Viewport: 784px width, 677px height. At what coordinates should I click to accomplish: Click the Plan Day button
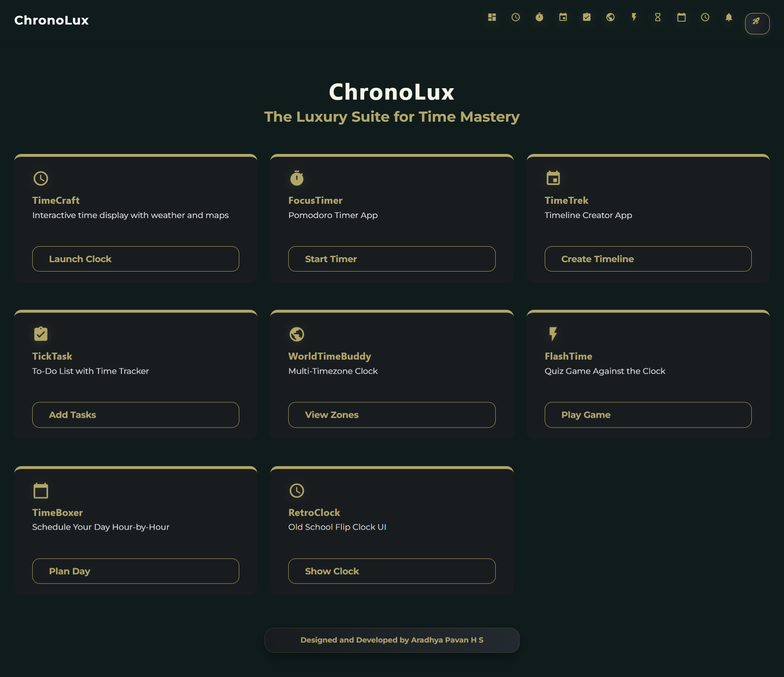coord(136,571)
